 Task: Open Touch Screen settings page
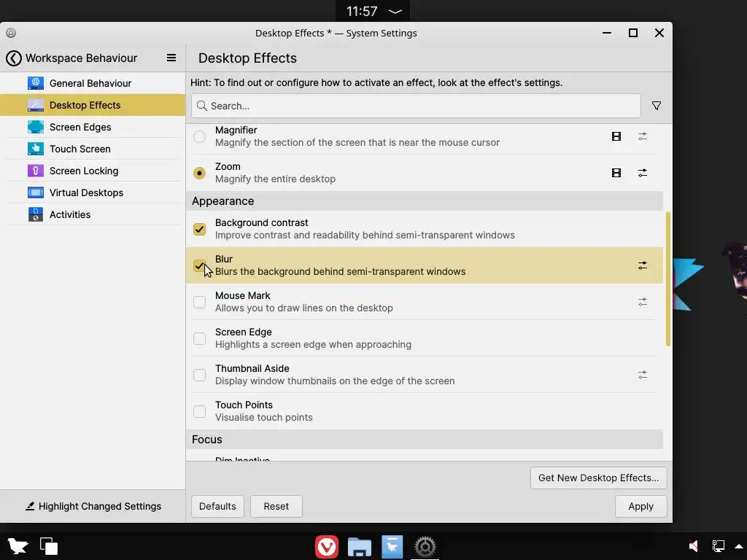pos(93,149)
